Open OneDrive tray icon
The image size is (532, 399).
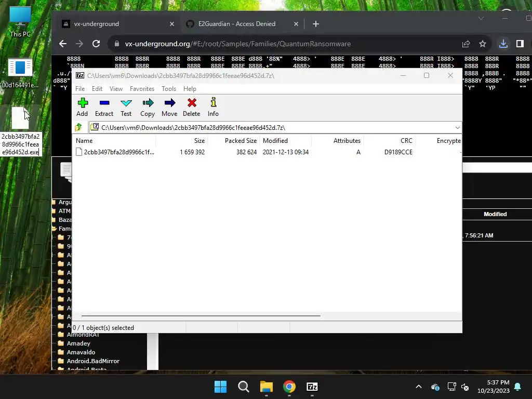435,387
